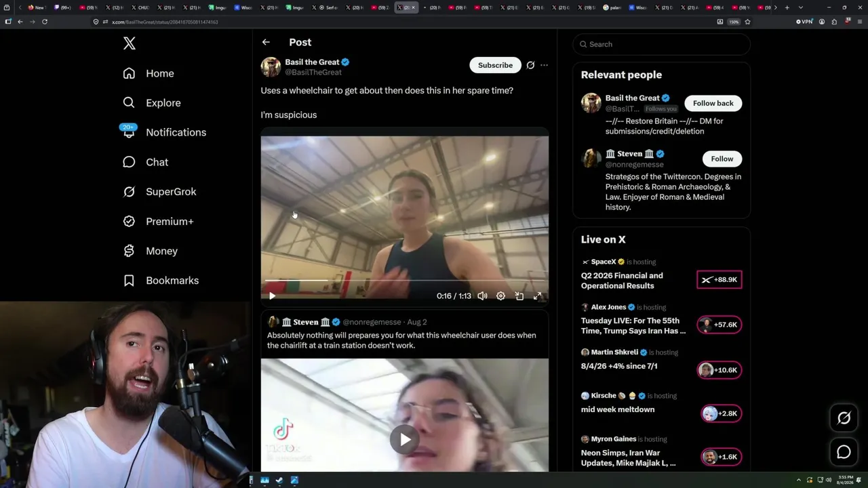
Task: Open the taskbar clock showing 3:55 PM
Action: click(844, 481)
